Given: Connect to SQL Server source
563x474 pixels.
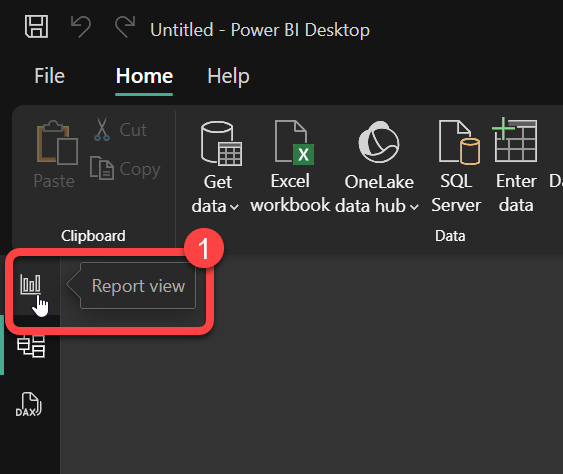Looking at the screenshot, I should pyautogui.click(x=456, y=167).
